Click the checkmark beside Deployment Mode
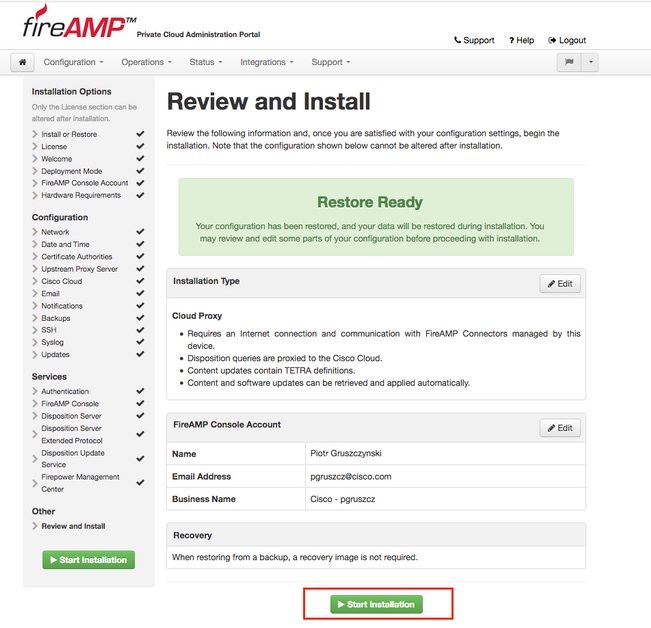The width and height of the screenshot is (651, 628). [x=140, y=171]
